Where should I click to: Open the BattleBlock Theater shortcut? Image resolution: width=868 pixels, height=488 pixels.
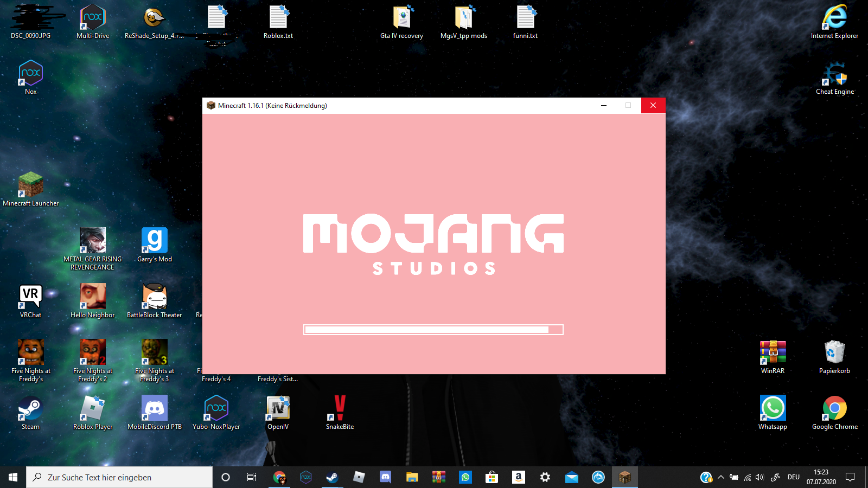pos(155,296)
